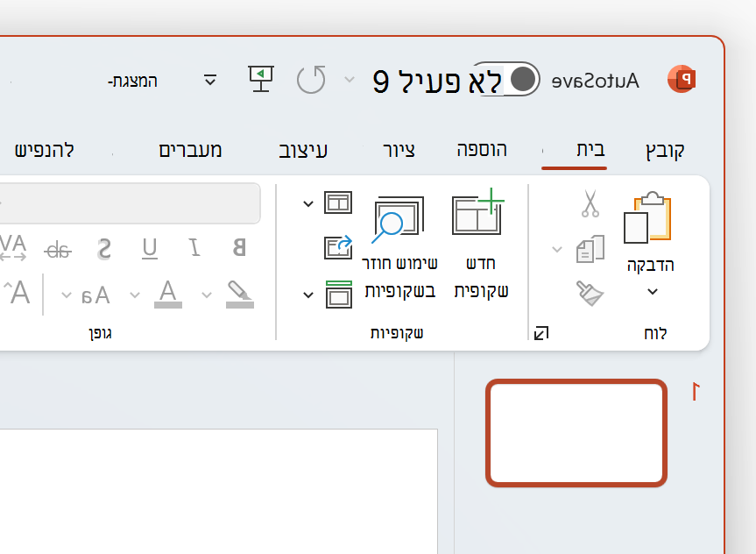Viewport: 756px width, 554px height.
Task: Click the Change Case Aa icon
Action: pos(96,295)
